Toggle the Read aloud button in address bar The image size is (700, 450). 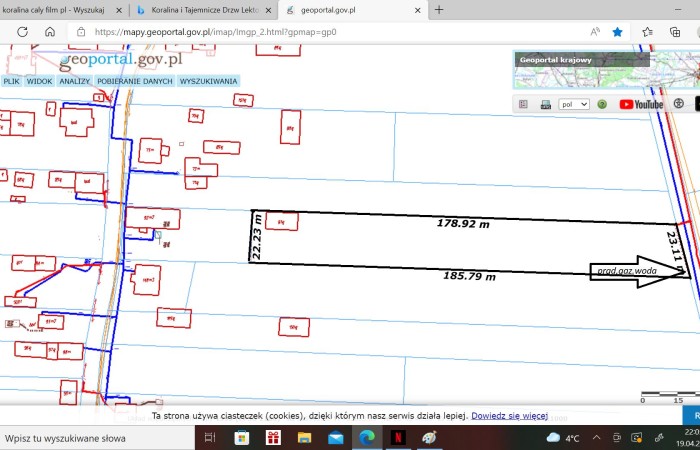(x=595, y=32)
